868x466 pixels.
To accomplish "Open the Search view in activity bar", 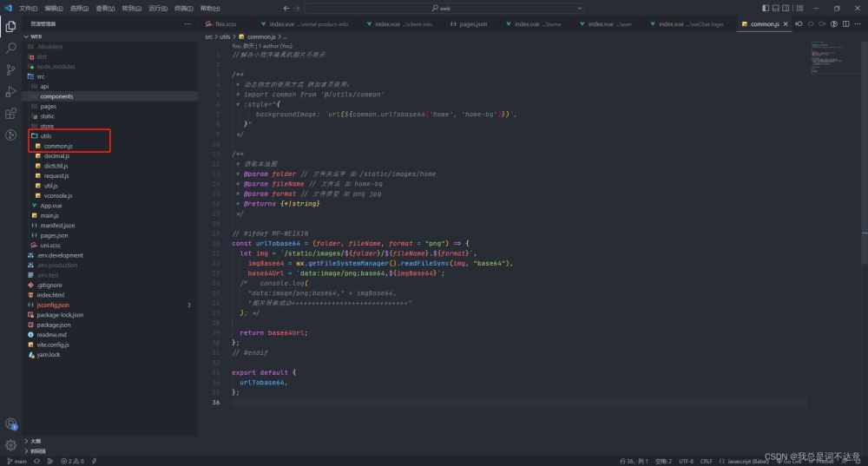I will click(x=10, y=48).
